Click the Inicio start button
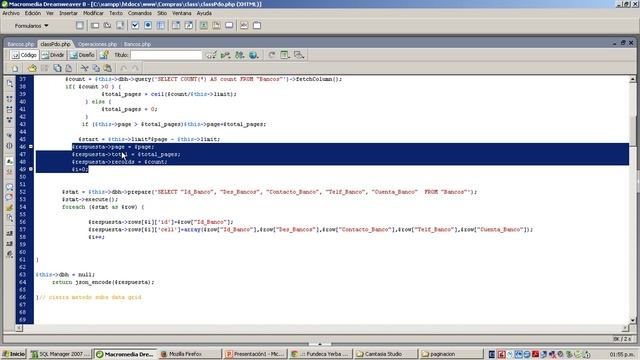This screenshot has height=360, width=640. click(13, 354)
